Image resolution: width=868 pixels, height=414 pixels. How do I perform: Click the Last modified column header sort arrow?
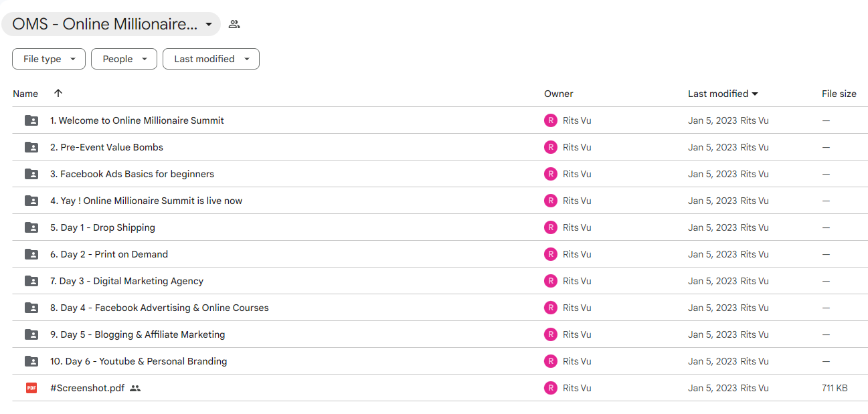(x=755, y=94)
